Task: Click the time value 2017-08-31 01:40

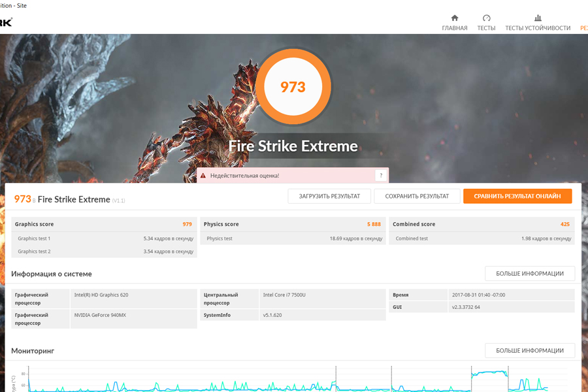Action: 478,295
